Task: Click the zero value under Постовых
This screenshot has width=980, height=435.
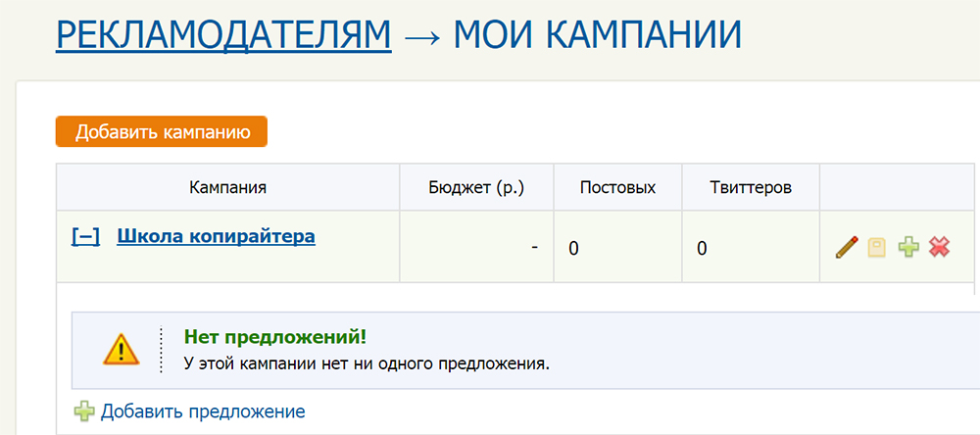Action: [x=574, y=248]
